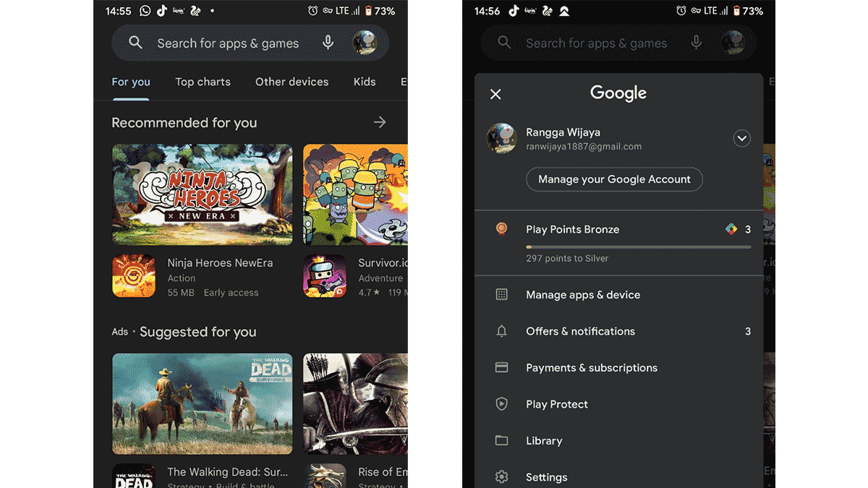
Task: Tap the Play Protect shield icon
Action: 501,404
